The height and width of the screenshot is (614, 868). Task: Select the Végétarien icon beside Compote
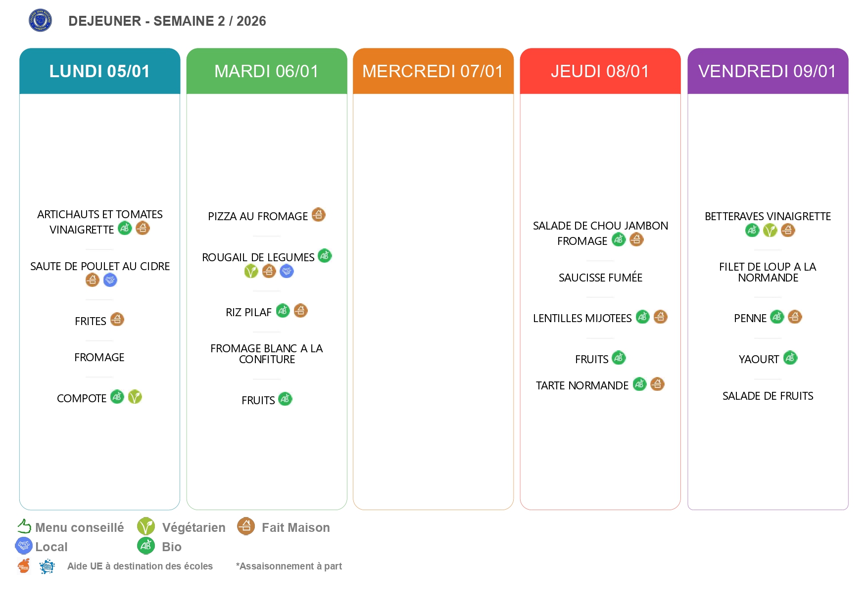click(x=135, y=397)
